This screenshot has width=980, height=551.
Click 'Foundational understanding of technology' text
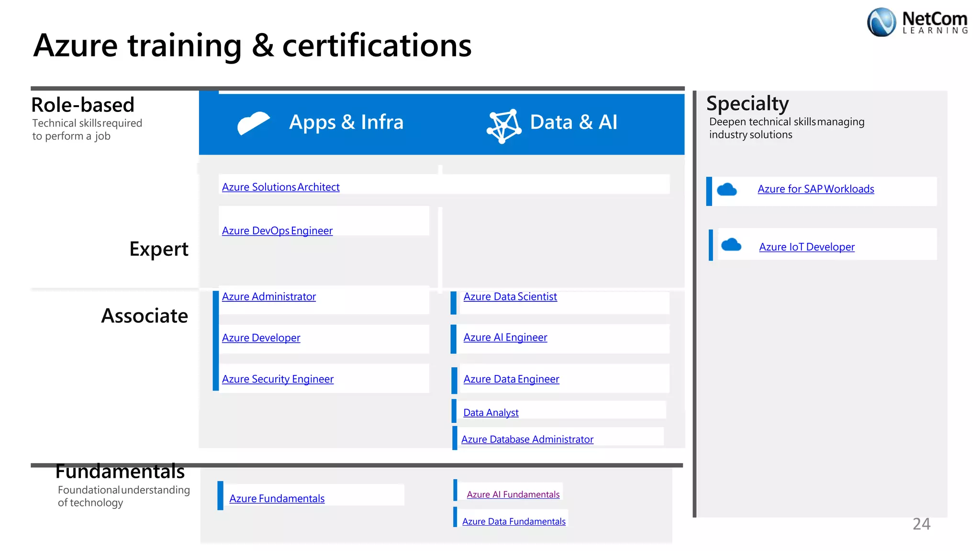coord(124,496)
